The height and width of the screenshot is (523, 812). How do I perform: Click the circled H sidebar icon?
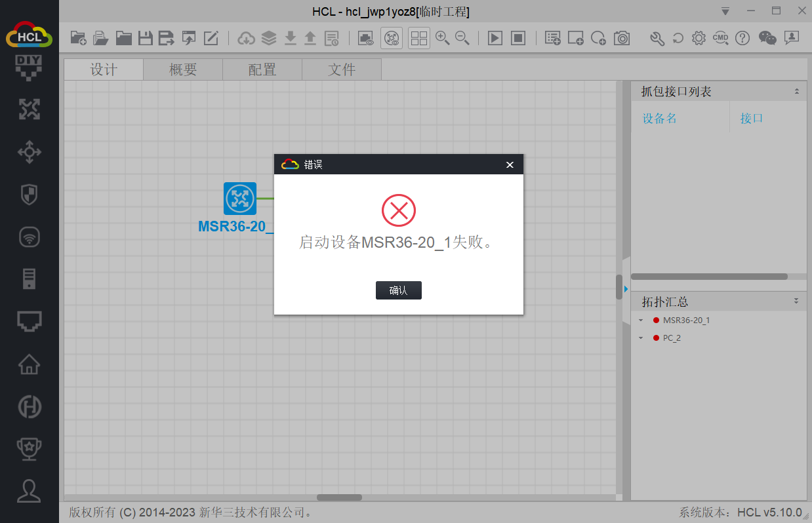(29, 406)
